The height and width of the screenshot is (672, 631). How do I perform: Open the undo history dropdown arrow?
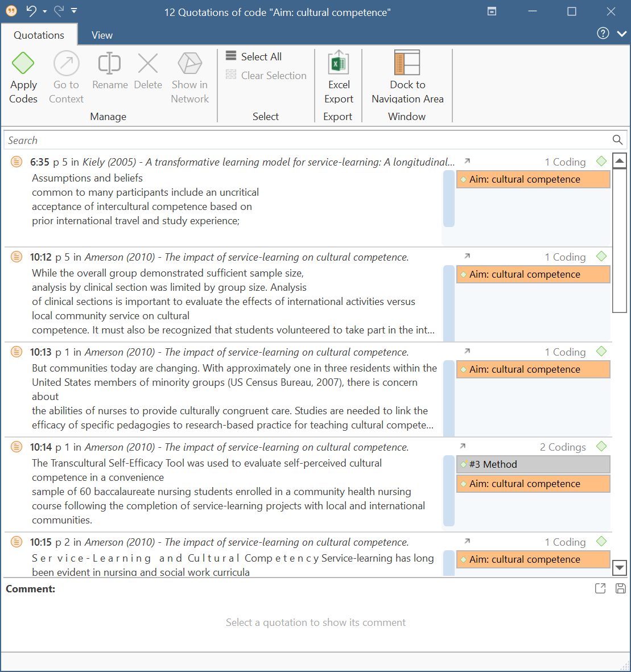[x=44, y=11]
